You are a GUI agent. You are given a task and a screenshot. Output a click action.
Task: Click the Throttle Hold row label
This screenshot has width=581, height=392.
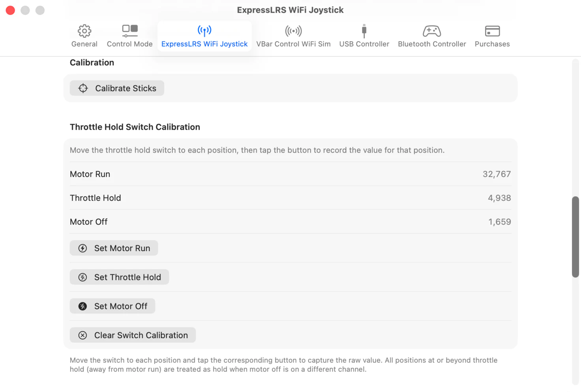click(x=96, y=198)
